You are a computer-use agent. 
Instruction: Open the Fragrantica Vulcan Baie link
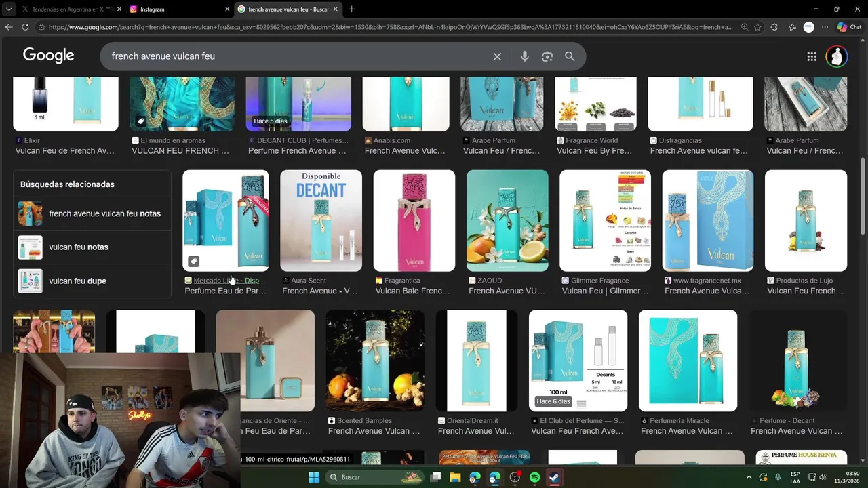[412, 285]
